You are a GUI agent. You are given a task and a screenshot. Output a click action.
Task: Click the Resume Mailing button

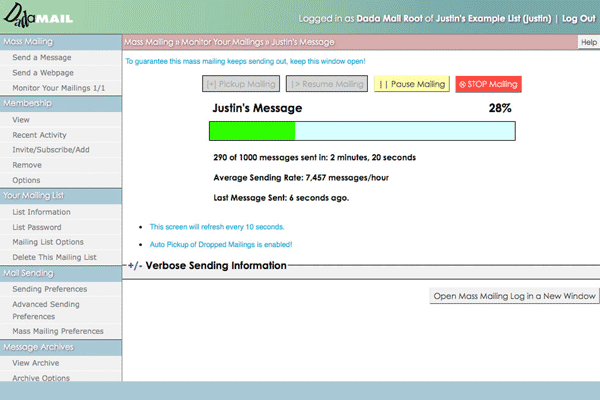pos(326,84)
